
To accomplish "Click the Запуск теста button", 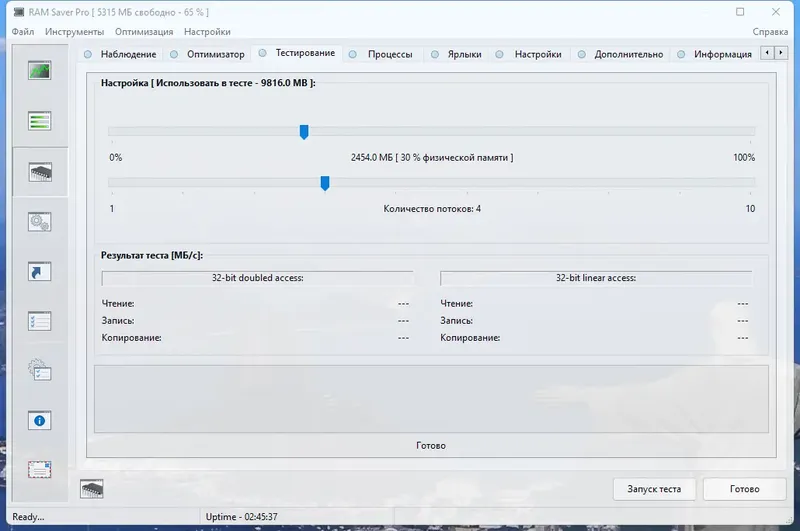I will coord(654,489).
